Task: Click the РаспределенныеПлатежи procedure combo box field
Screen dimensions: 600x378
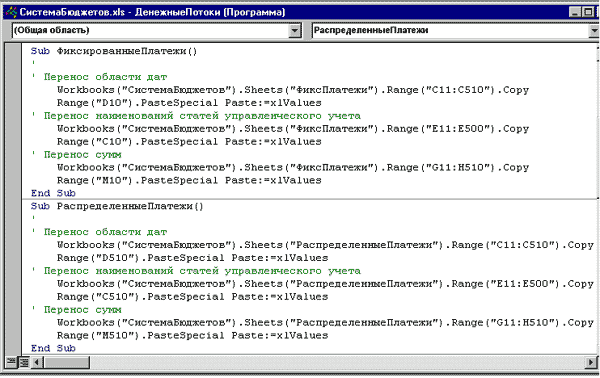Action: coord(455,31)
